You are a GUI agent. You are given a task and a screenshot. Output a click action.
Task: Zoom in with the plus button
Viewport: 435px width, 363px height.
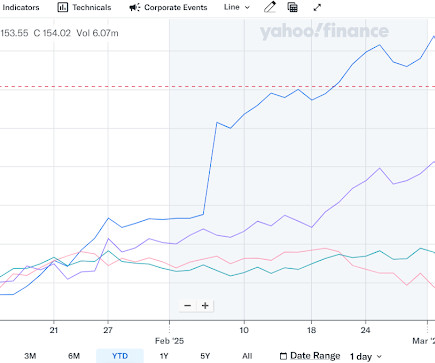205,305
